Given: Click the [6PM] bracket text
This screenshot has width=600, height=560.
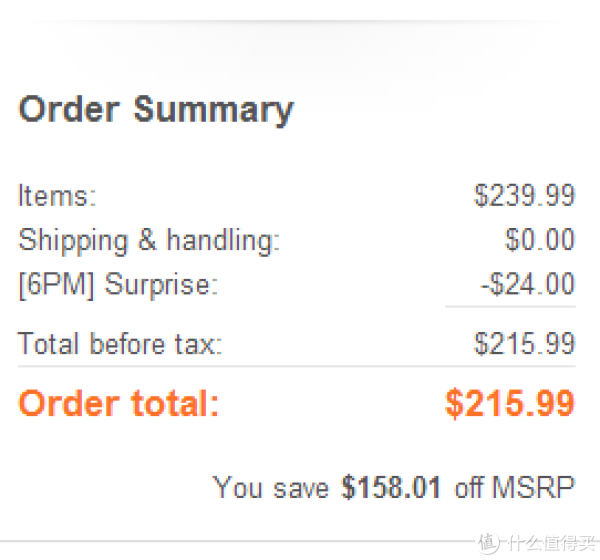Looking at the screenshot, I should (56, 285).
